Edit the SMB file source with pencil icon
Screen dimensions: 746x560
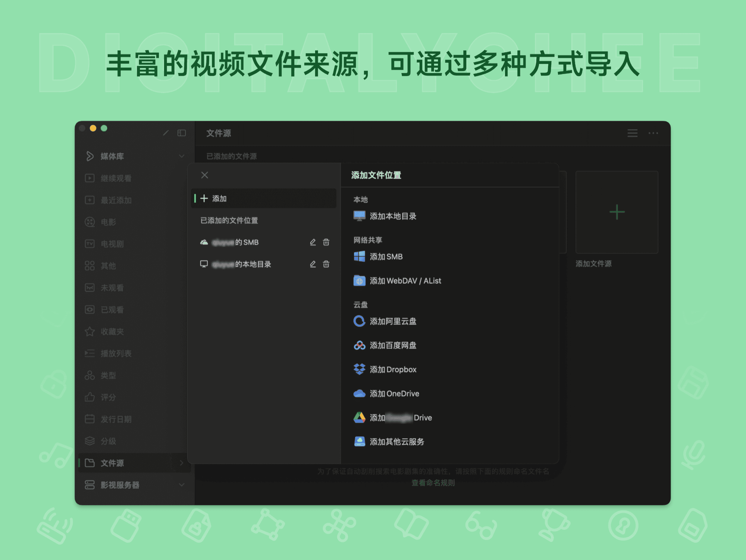coord(313,242)
